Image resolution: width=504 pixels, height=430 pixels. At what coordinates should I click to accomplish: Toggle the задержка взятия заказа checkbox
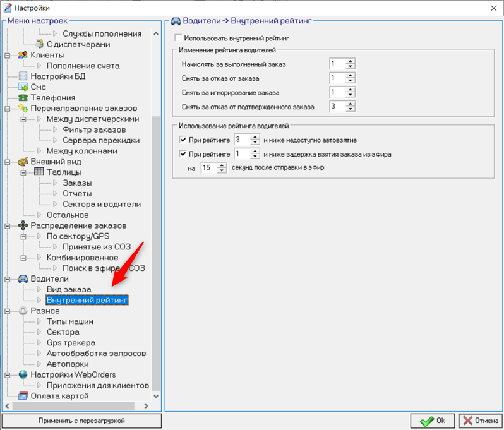(183, 154)
